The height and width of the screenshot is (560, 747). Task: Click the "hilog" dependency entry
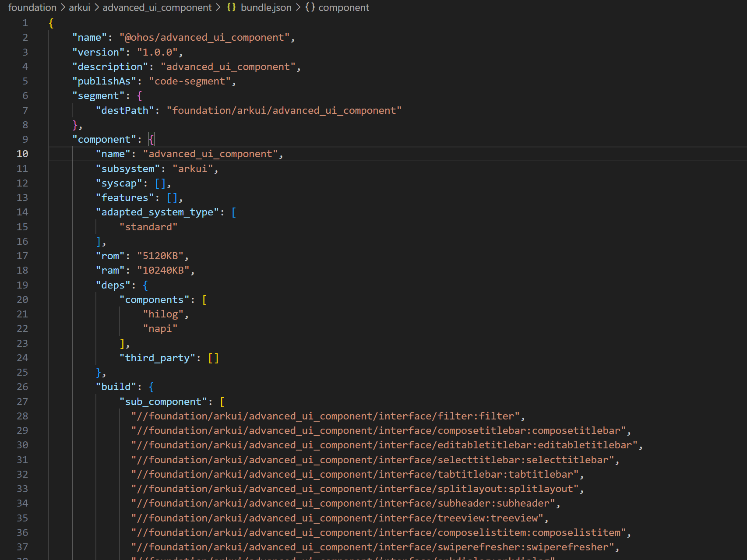click(163, 314)
